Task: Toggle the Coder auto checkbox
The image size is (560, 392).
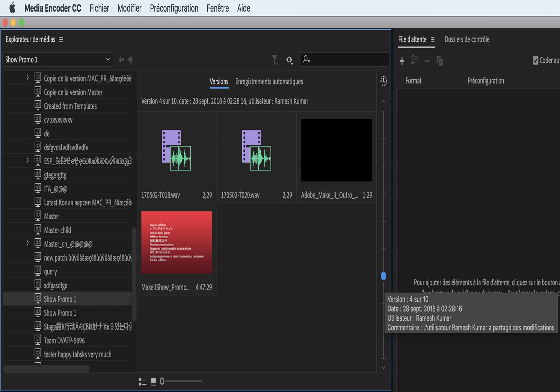Action: 536,60
